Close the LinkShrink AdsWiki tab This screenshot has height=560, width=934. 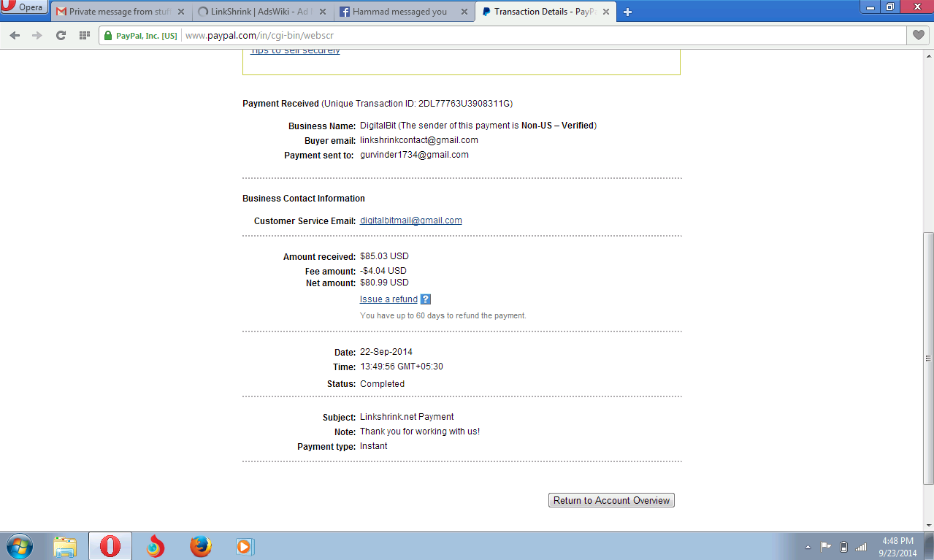tap(323, 12)
